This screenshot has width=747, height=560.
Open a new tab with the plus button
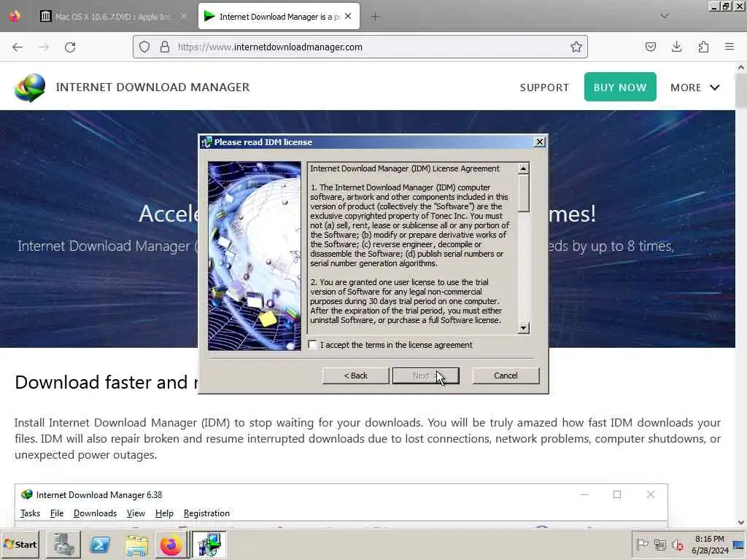pos(376,16)
